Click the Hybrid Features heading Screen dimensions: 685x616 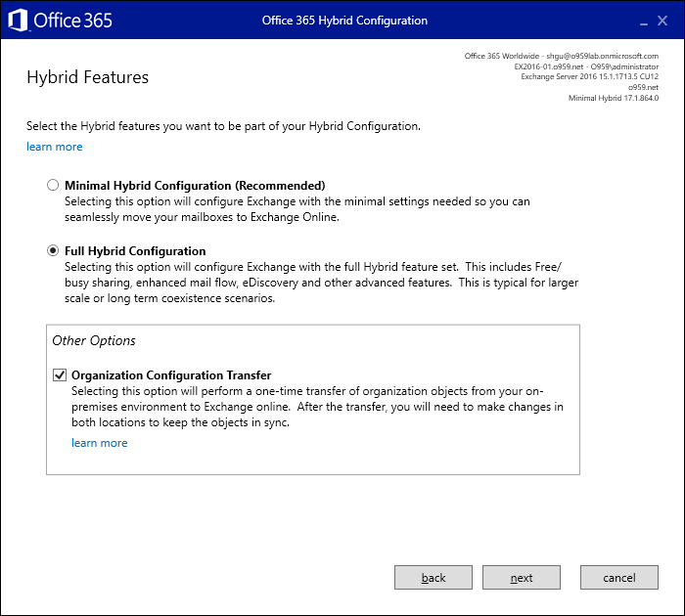(88, 77)
